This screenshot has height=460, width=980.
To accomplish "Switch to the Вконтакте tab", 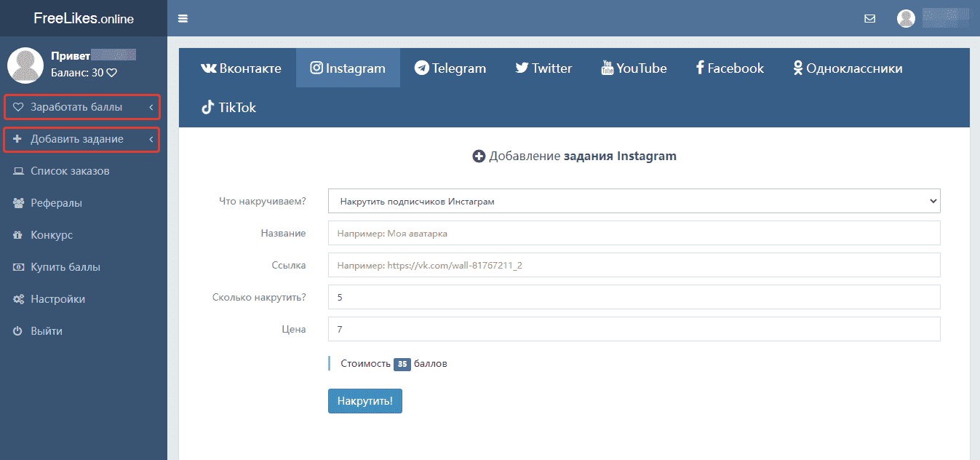I will pos(241,68).
